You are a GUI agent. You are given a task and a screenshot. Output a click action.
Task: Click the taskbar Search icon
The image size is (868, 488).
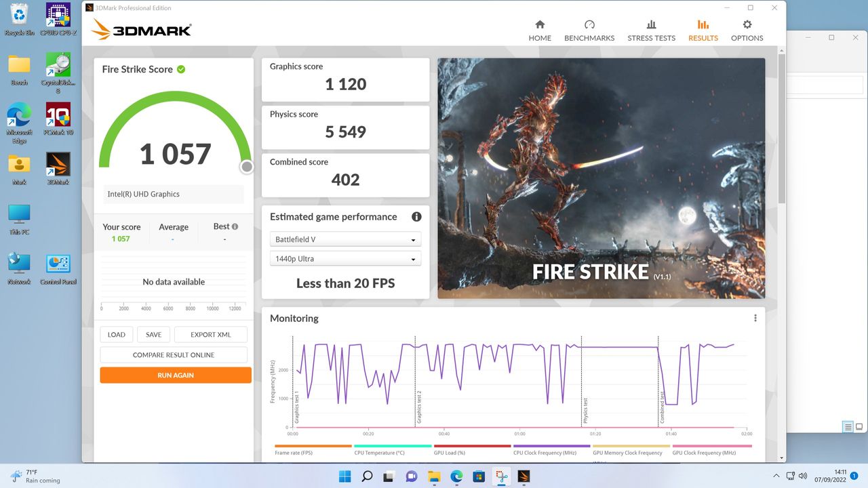[x=367, y=476]
